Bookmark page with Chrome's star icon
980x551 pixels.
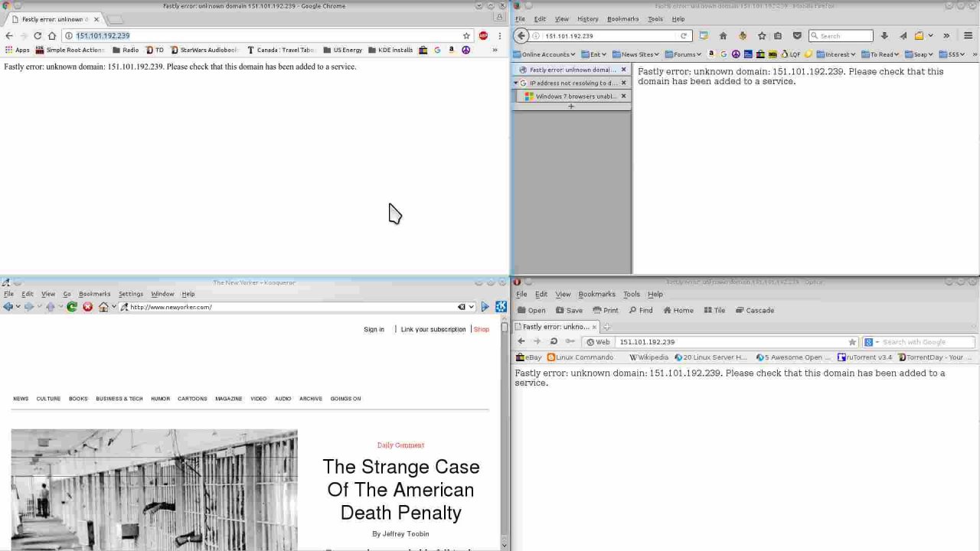click(x=466, y=36)
